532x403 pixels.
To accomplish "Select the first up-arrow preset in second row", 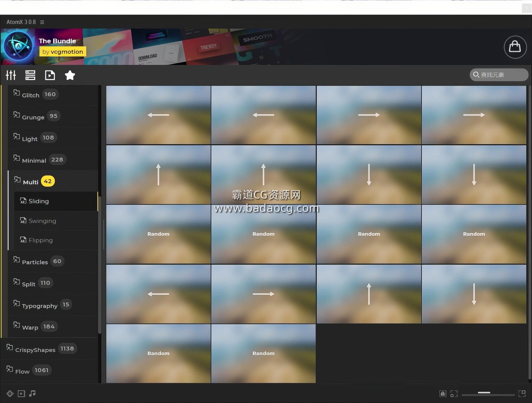I will [158, 175].
